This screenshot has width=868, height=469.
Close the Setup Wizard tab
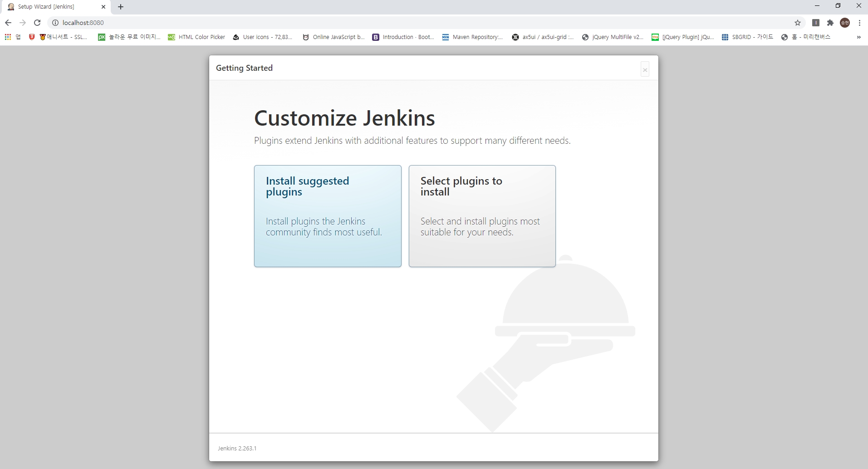[103, 7]
